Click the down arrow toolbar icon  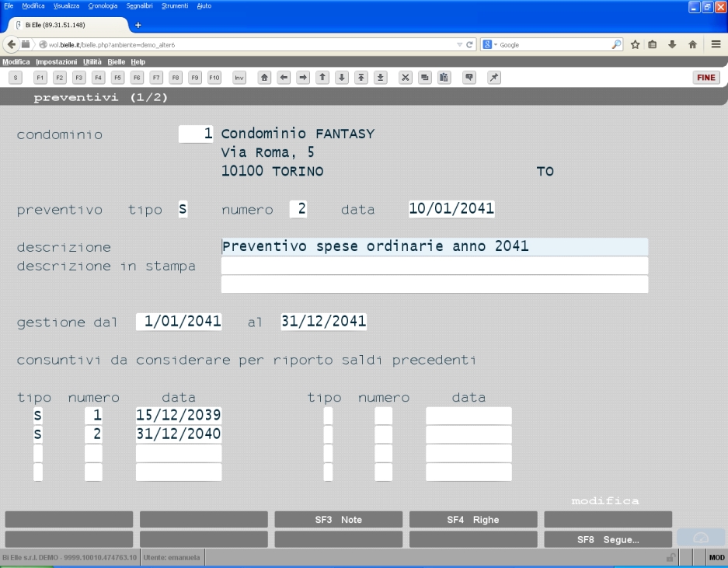[x=342, y=78]
